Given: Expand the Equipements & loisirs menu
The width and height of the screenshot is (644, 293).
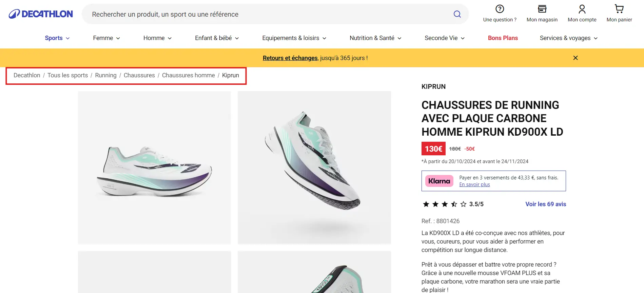Looking at the screenshot, I should point(294,38).
